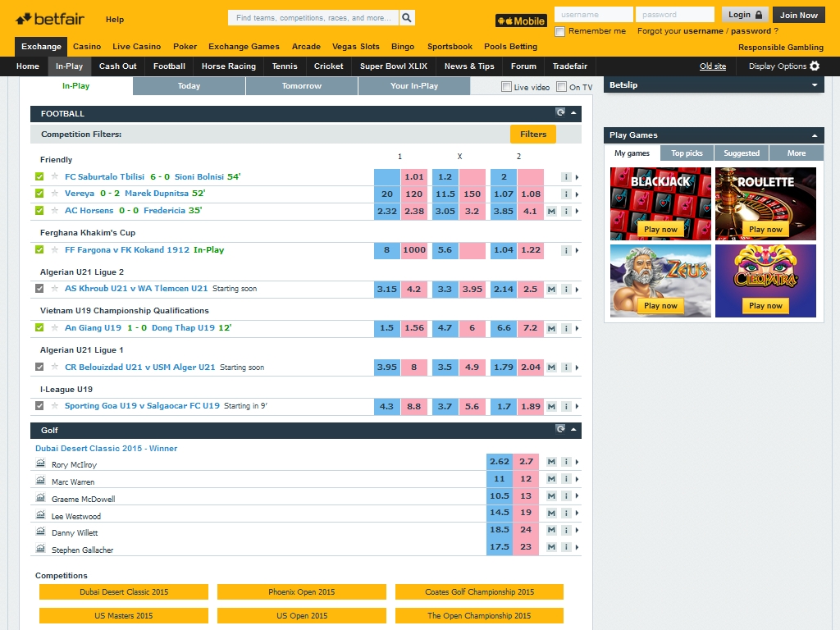Screen dimensions: 840x630
Task: Favorite the FC Saburtalo Tbilisi match star
Action: [55, 176]
